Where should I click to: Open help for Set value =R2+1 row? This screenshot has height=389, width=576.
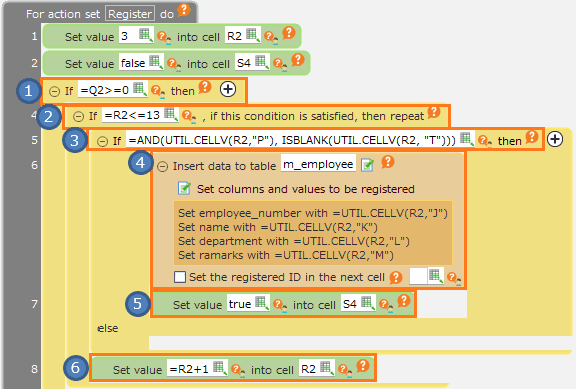(x=363, y=365)
